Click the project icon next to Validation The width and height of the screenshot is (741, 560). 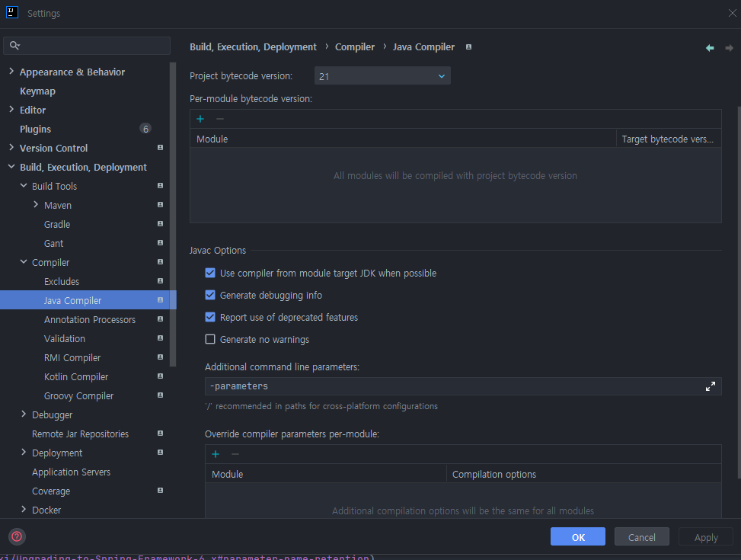[x=160, y=338]
